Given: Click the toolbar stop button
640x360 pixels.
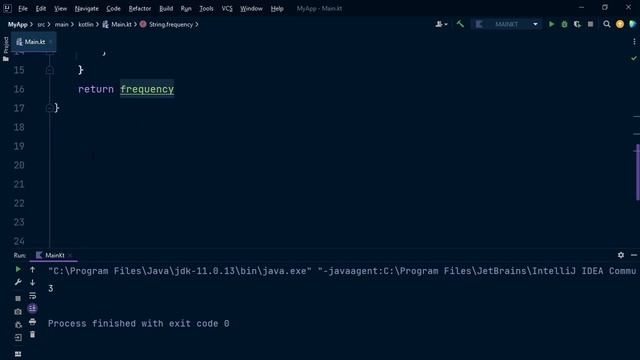Looking at the screenshot, I should coord(590,24).
